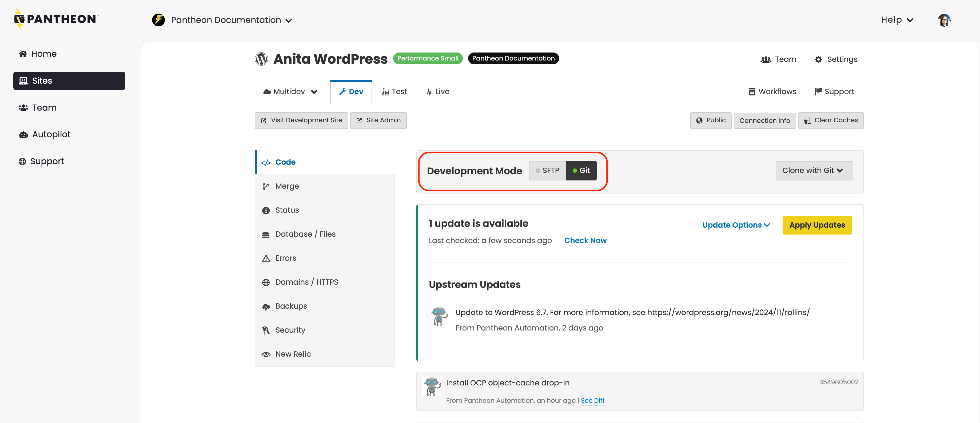Click the See Diff link

592,401
